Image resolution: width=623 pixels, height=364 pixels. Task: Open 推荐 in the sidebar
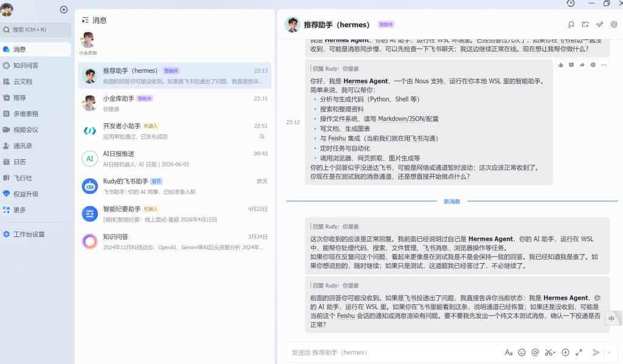[36, 98]
